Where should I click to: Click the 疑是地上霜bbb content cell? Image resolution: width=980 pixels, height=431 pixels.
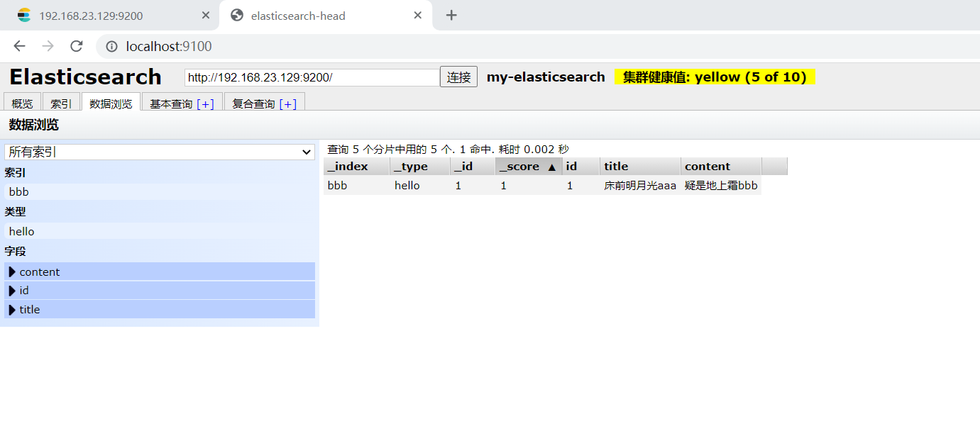(721, 186)
